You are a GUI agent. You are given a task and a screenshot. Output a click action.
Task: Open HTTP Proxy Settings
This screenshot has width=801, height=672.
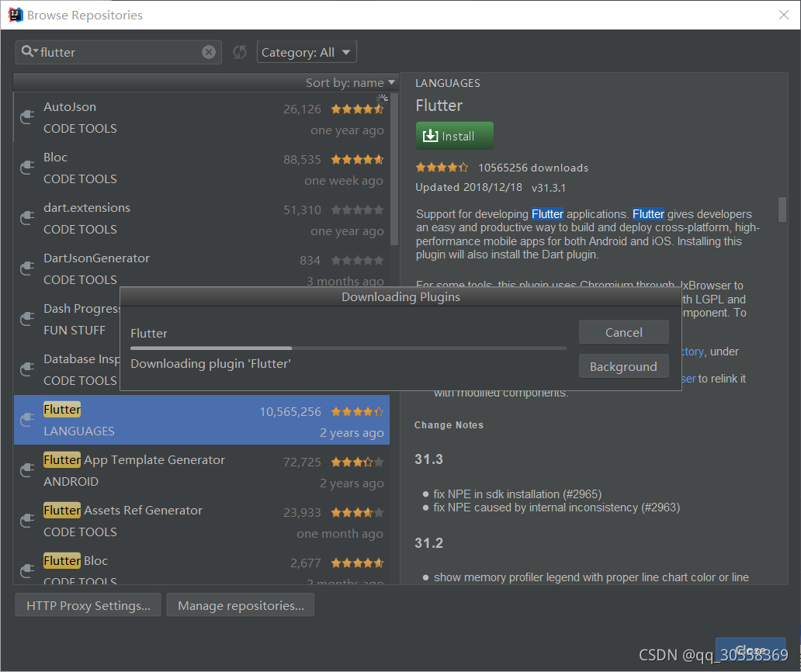coord(88,605)
